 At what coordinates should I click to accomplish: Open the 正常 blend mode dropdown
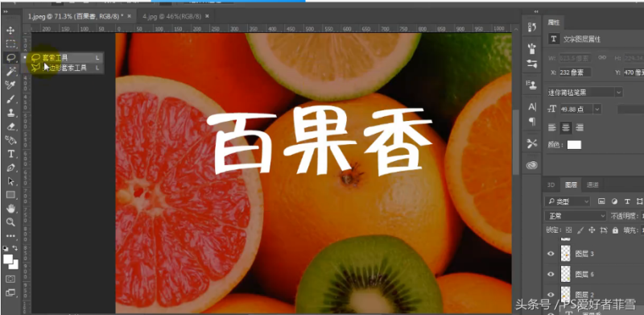[576, 216]
